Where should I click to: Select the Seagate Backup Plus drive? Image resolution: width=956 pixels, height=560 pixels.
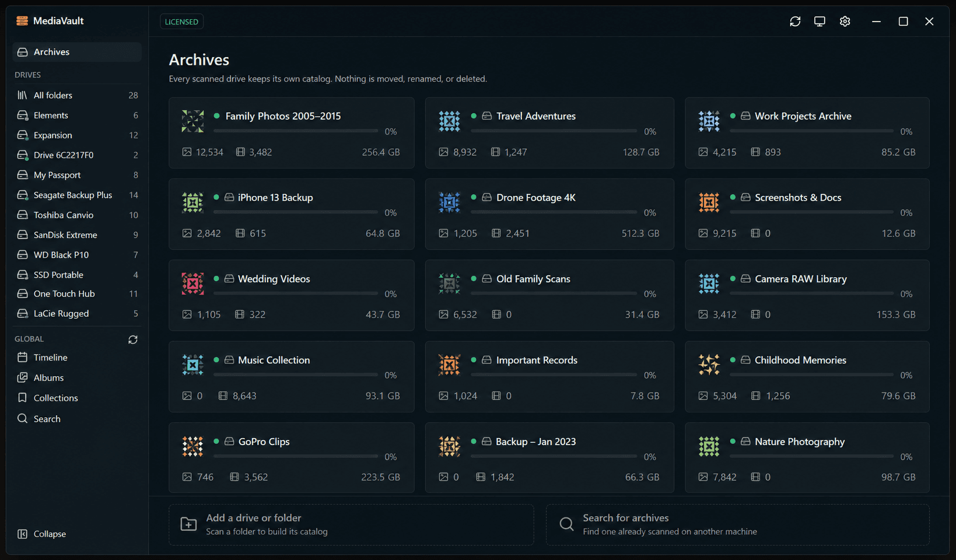[77, 195]
